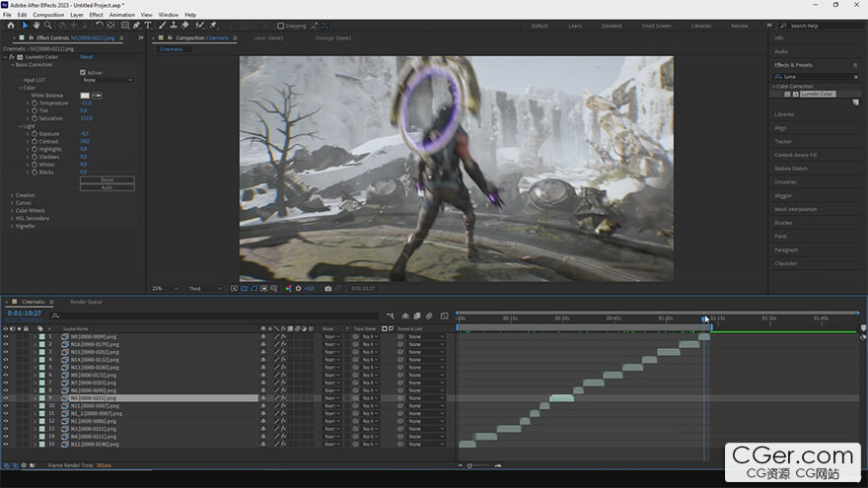Open Input LUT None dropdown

(x=108, y=80)
